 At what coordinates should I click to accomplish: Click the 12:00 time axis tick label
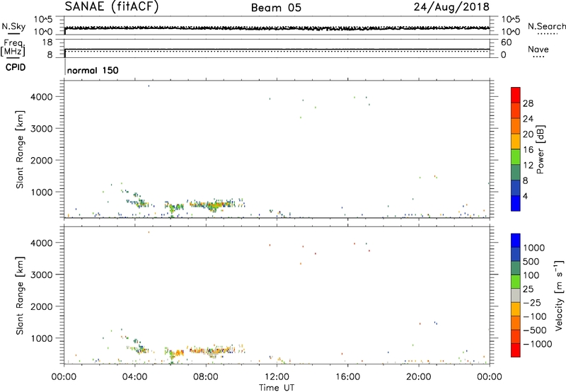277,377
